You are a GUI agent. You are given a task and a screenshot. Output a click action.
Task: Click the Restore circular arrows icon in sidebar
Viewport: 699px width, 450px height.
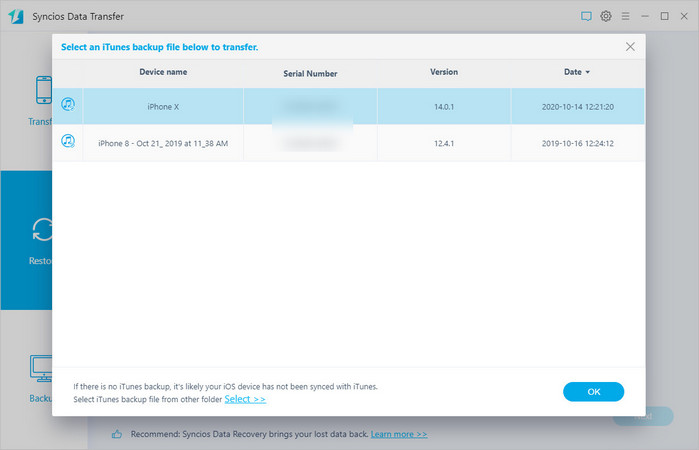42,230
